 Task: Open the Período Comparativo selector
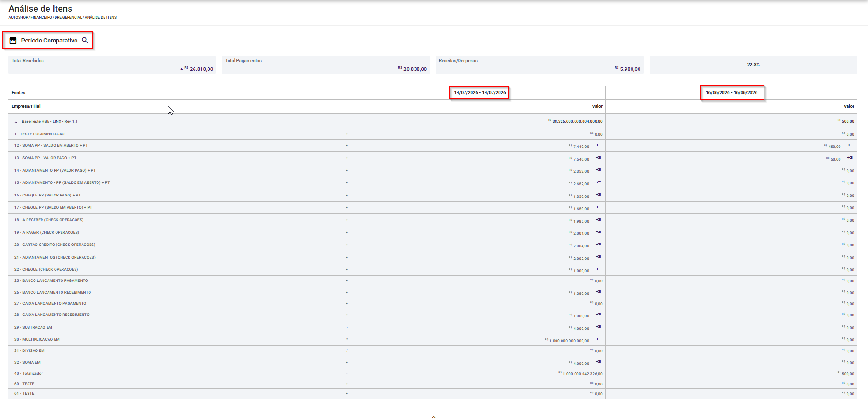click(x=48, y=40)
